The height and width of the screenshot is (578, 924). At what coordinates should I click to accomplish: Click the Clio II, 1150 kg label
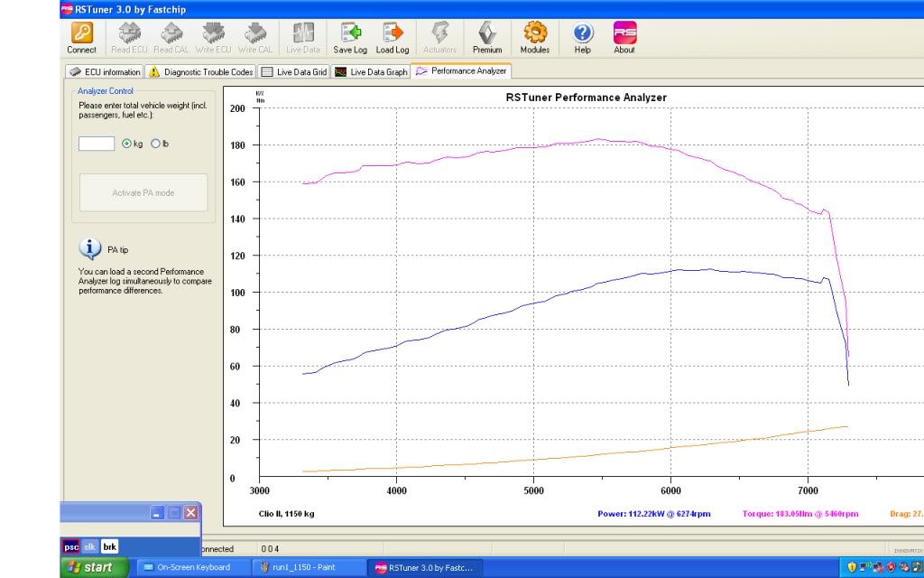[x=286, y=514]
